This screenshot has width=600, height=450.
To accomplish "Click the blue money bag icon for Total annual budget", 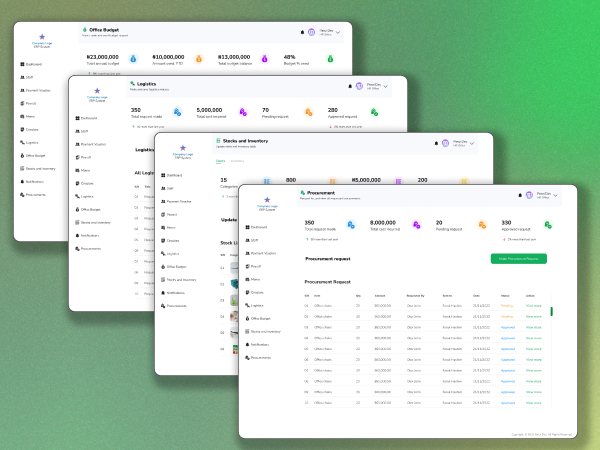I will tap(133, 59).
